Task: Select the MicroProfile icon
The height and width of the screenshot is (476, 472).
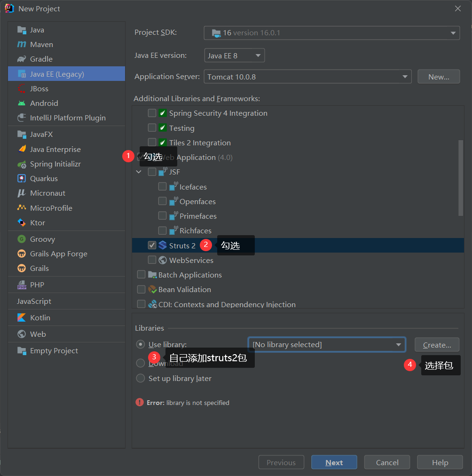Action: [22, 208]
